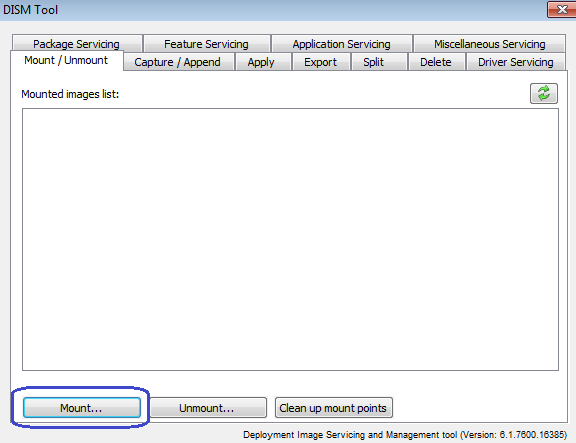Open the Driver Servicing tab

(x=515, y=62)
